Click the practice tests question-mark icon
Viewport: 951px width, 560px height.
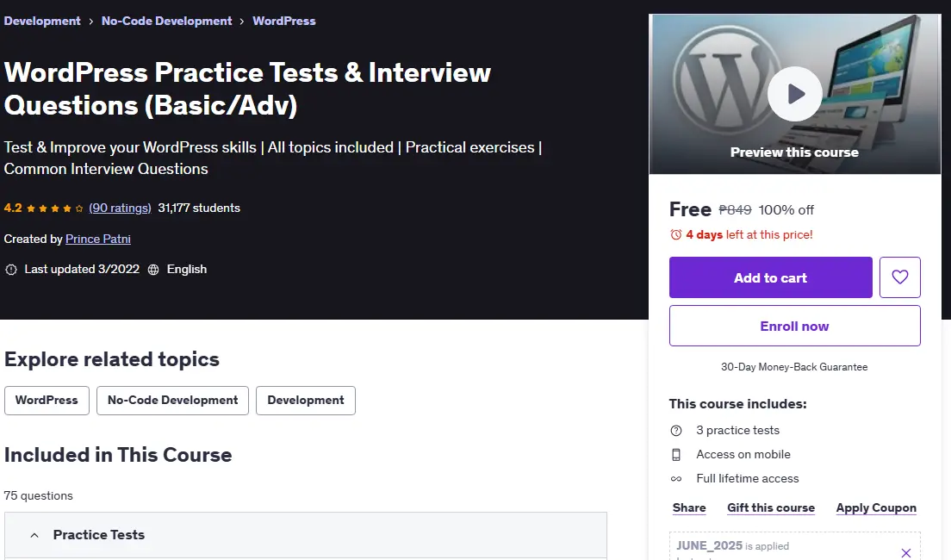[676, 430]
